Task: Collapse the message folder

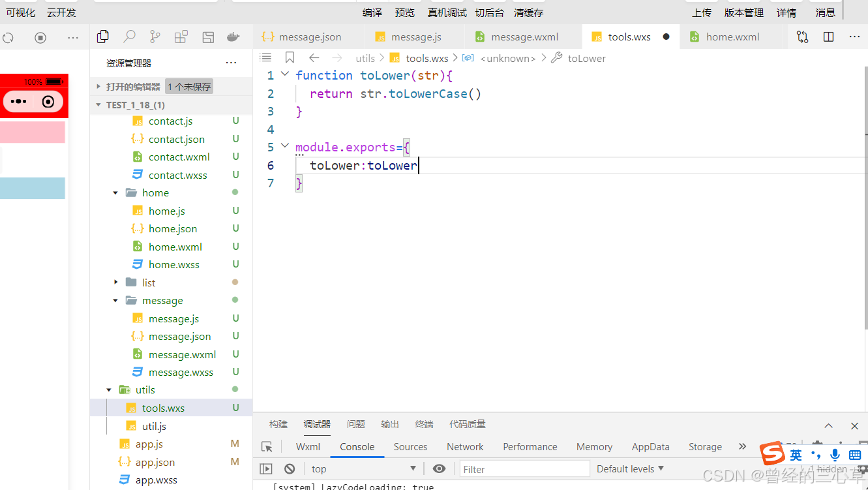Action: [115, 301]
